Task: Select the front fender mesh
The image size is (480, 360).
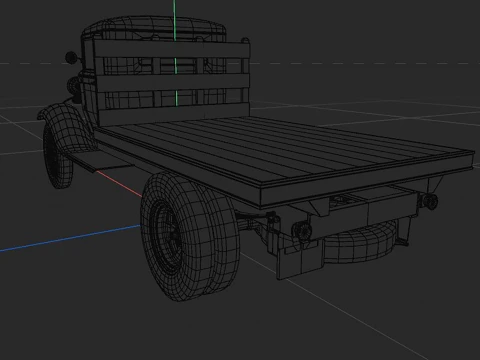Action: [68, 127]
